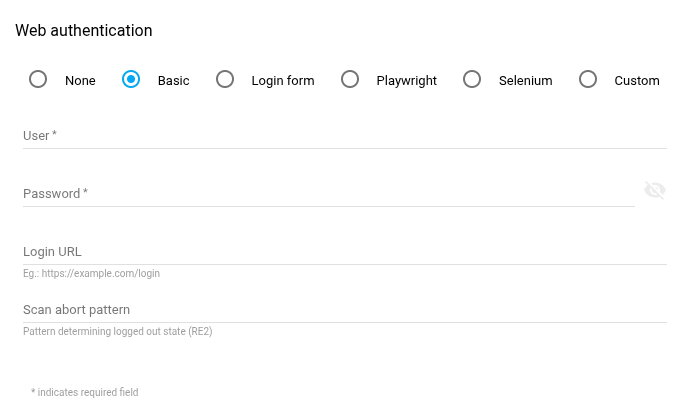Click the "Basic" option label text
Screen dimensions: 685x416
coord(173,81)
